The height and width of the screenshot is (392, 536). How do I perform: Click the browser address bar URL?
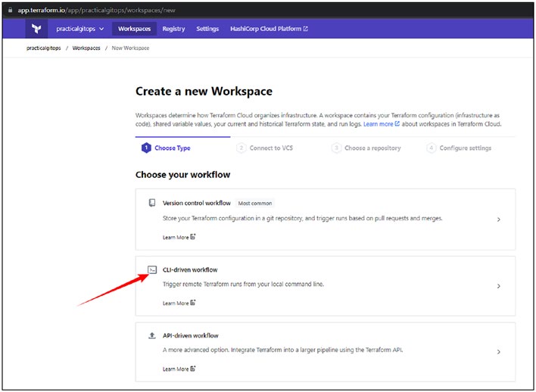[96, 11]
